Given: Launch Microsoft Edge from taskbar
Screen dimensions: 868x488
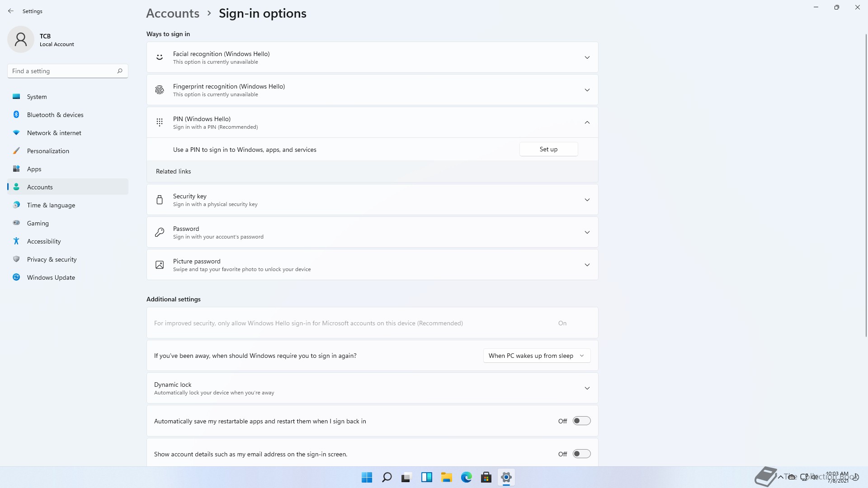Looking at the screenshot, I should click(x=466, y=477).
